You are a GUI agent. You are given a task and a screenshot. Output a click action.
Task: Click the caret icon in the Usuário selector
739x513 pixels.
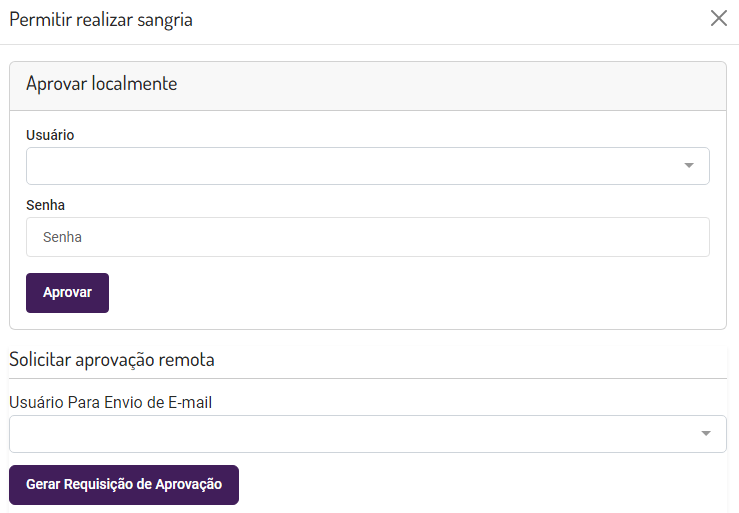click(x=689, y=166)
